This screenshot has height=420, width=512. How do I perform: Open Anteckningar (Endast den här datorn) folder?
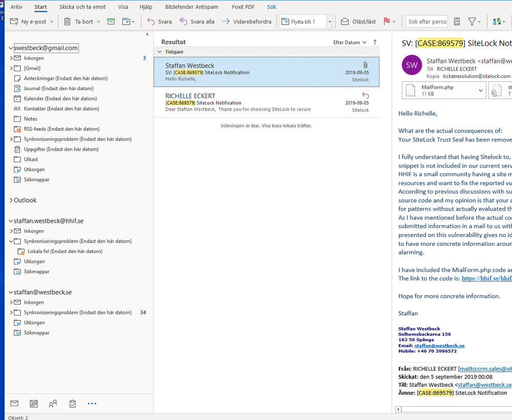(66, 78)
